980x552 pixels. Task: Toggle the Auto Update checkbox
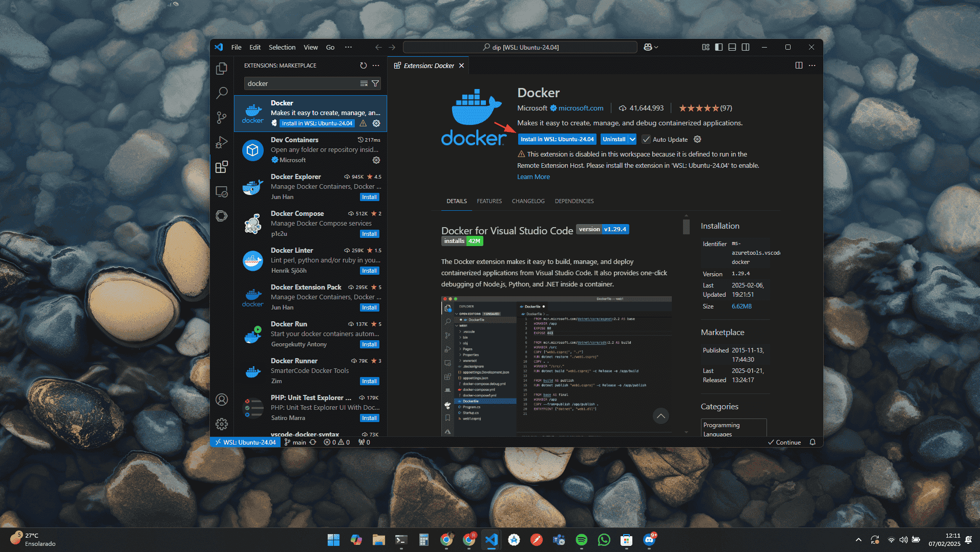[x=646, y=139]
